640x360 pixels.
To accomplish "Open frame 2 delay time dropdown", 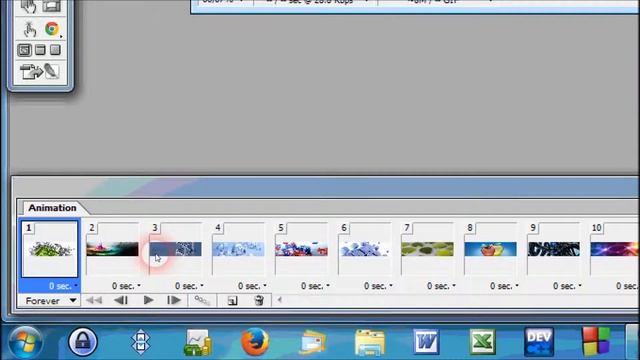I will pos(126,286).
